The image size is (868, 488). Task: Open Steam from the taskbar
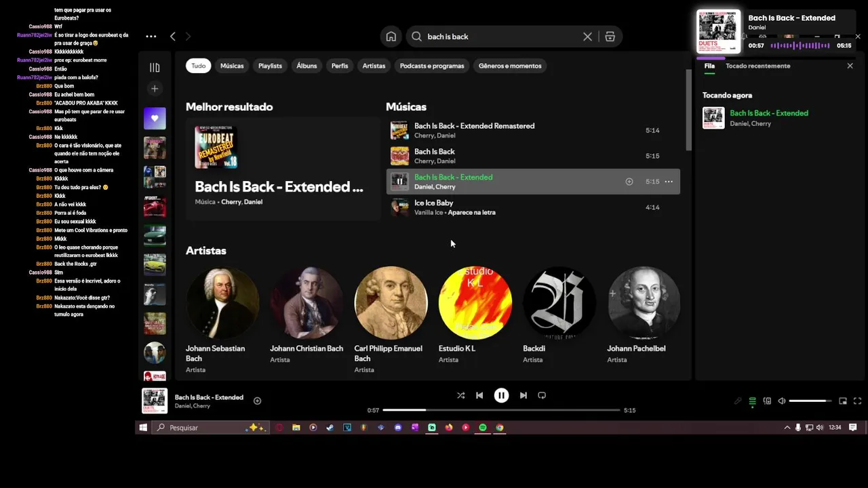tap(330, 428)
